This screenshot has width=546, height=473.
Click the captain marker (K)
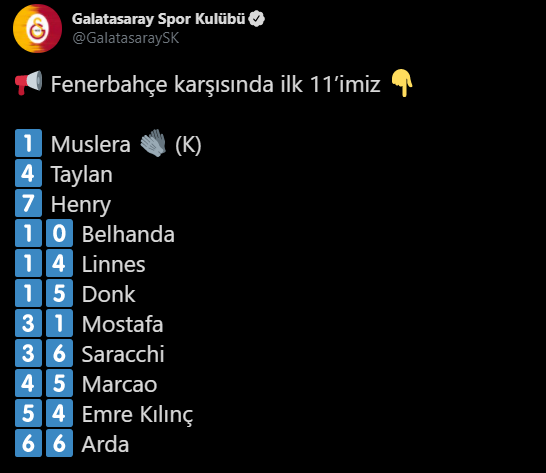click(x=188, y=144)
